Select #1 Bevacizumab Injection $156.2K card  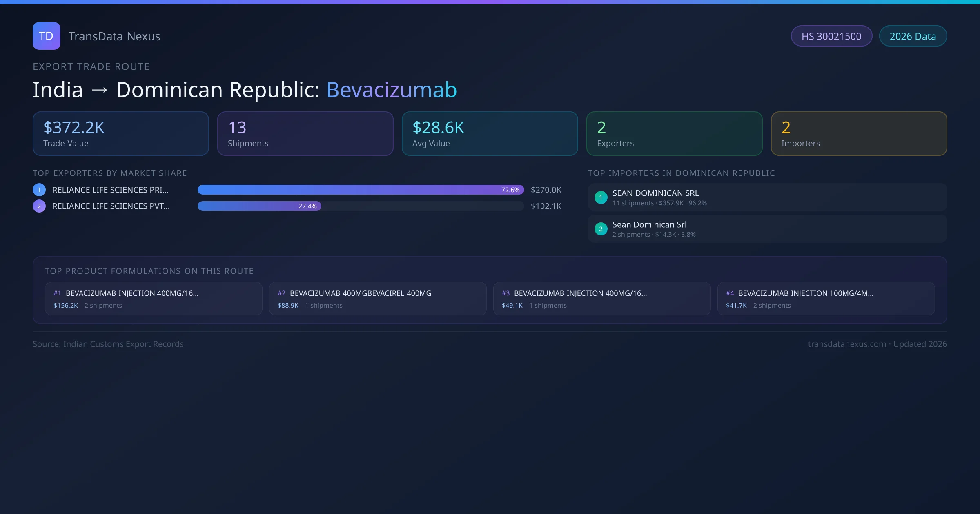153,299
